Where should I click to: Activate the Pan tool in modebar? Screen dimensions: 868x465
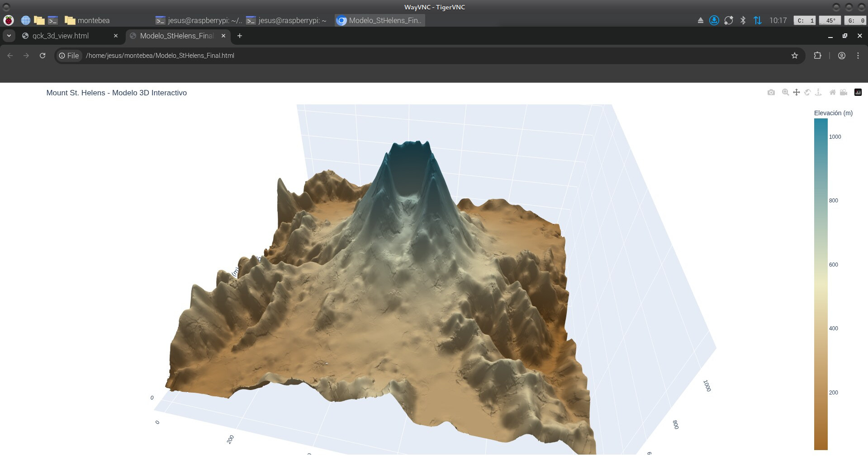tap(797, 92)
